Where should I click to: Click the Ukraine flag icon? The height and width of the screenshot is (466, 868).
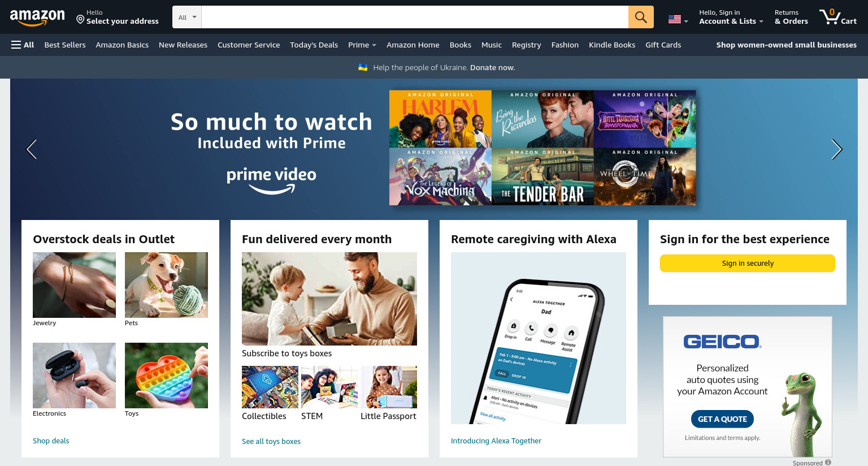click(363, 67)
